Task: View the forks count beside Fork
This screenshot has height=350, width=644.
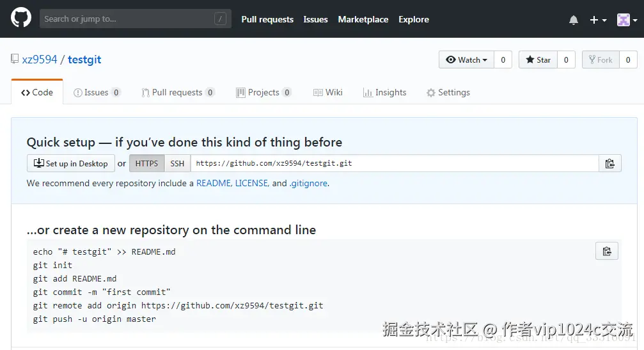Action: click(x=628, y=60)
